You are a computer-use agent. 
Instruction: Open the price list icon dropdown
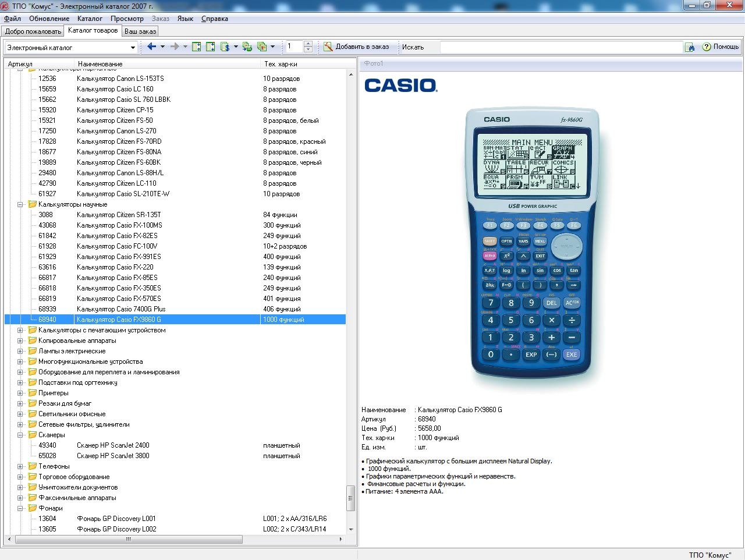pyautogui.click(x=236, y=47)
